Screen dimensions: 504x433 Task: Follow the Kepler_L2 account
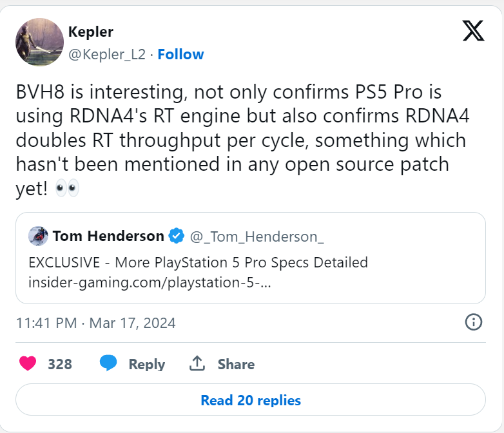pos(180,54)
